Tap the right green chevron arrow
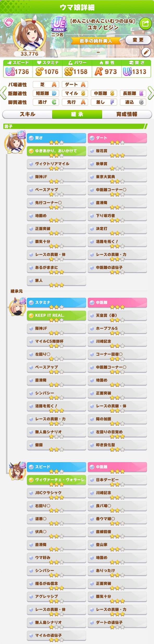The width and height of the screenshot is (154, 644). pos(151,93)
